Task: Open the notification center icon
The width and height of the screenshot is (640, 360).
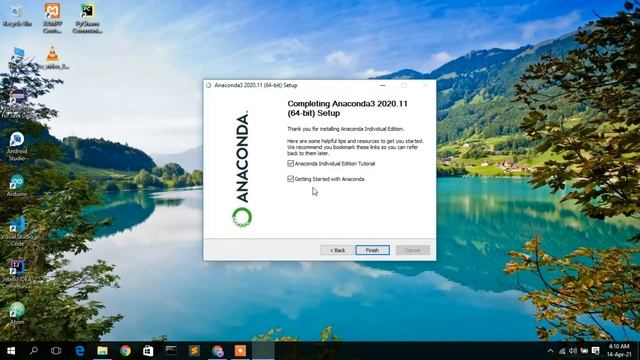Action: tap(596, 351)
